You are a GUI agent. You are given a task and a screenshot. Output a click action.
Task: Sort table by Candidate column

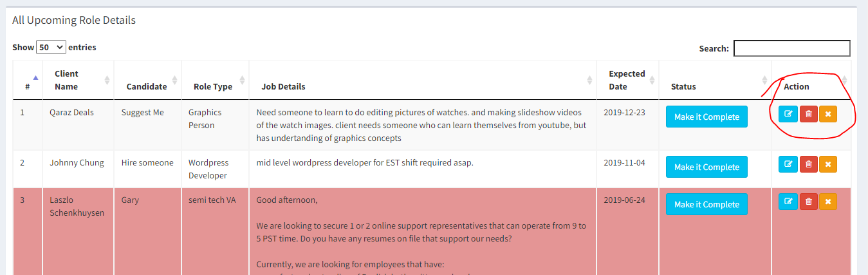pyautogui.click(x=147, y=86)
